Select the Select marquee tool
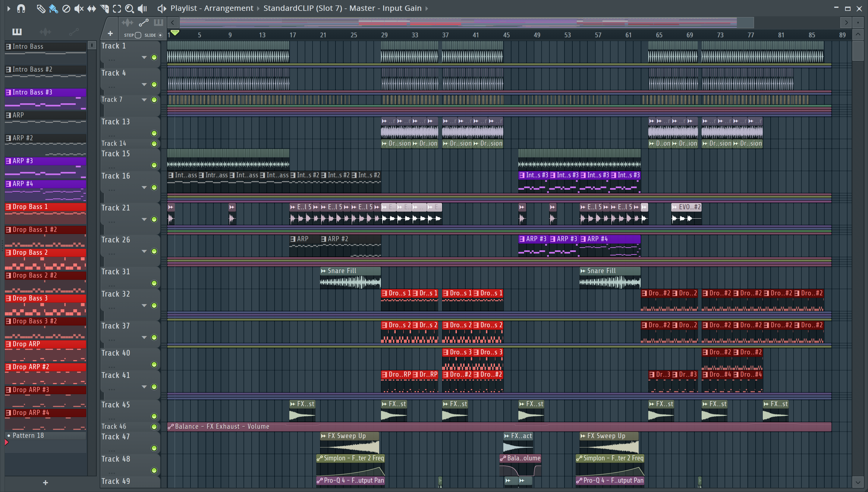 click(117, 8)
